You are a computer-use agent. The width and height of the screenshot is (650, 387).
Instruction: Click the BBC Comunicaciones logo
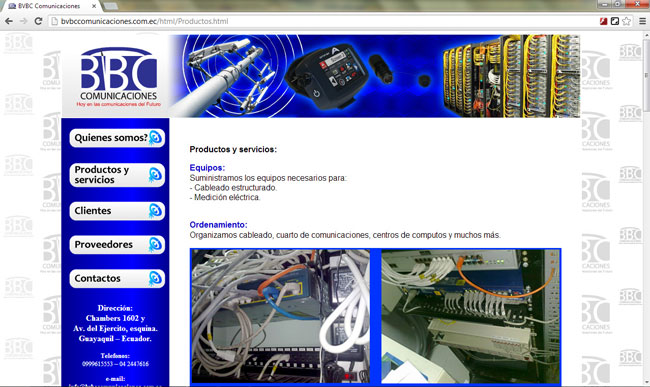coord(119,77)
